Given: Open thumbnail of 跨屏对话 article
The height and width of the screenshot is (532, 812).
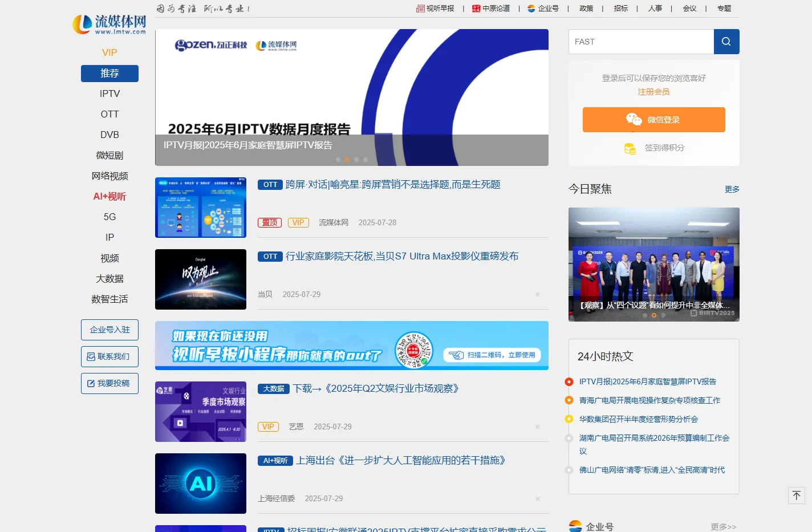Looking at the screenshot, I should (x=201, y=208).
